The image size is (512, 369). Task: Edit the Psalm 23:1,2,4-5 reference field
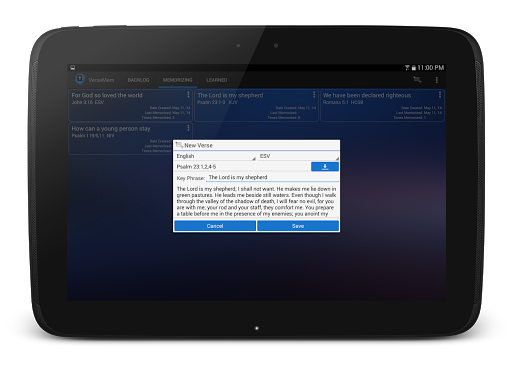(x=243, y=167)
